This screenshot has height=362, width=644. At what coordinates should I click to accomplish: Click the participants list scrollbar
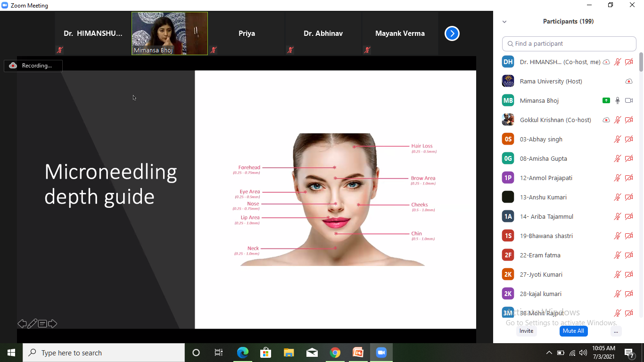point(641,62)
